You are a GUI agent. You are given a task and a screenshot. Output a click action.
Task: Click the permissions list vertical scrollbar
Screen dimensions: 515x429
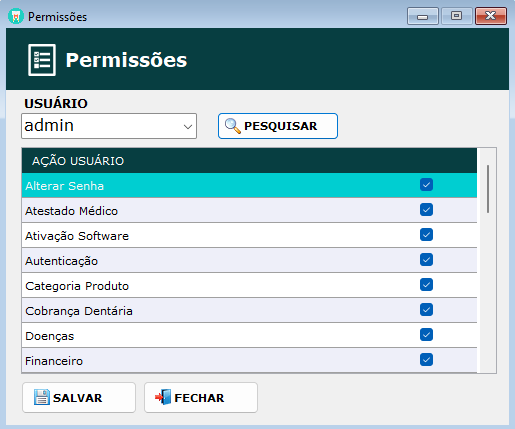pos(488,260)
